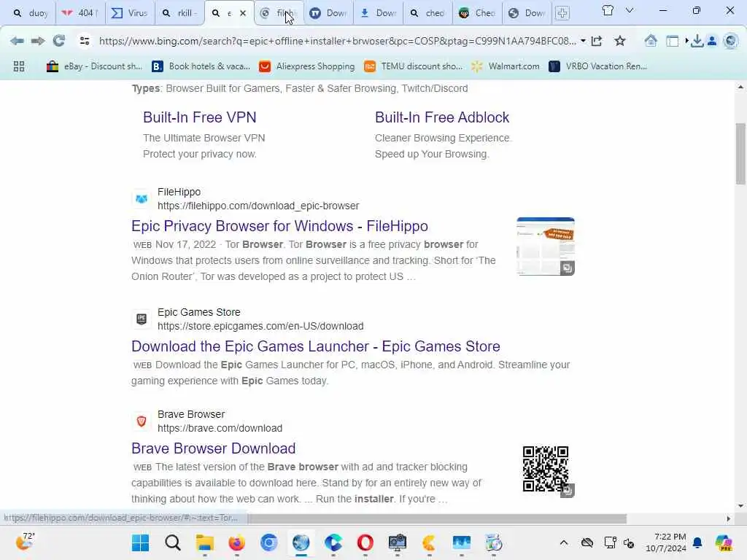Image resolution: width=747 pixels, height=560 pixels.
Task: Open the Copilot icon in taskbar
Action: click(x=723, y=542)
